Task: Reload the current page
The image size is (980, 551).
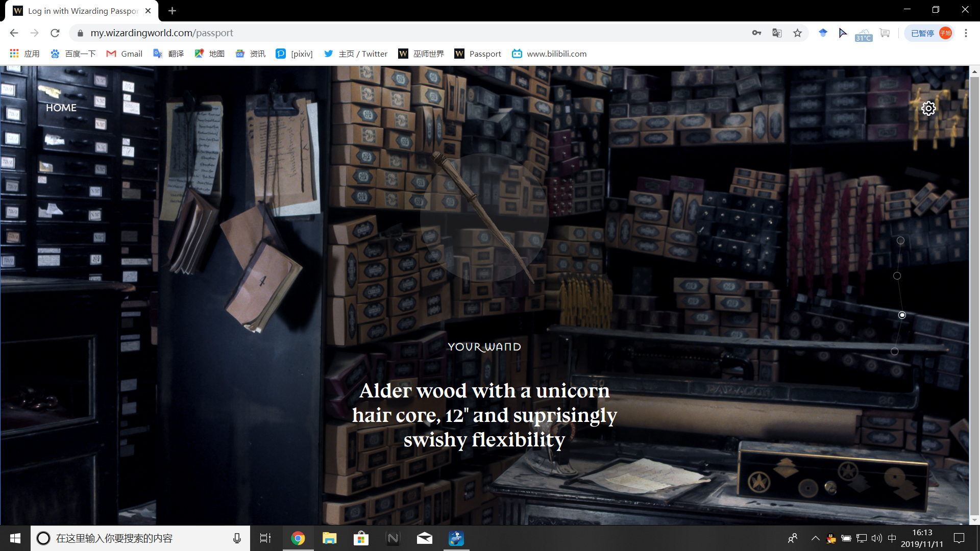Action: coord(55,33)
